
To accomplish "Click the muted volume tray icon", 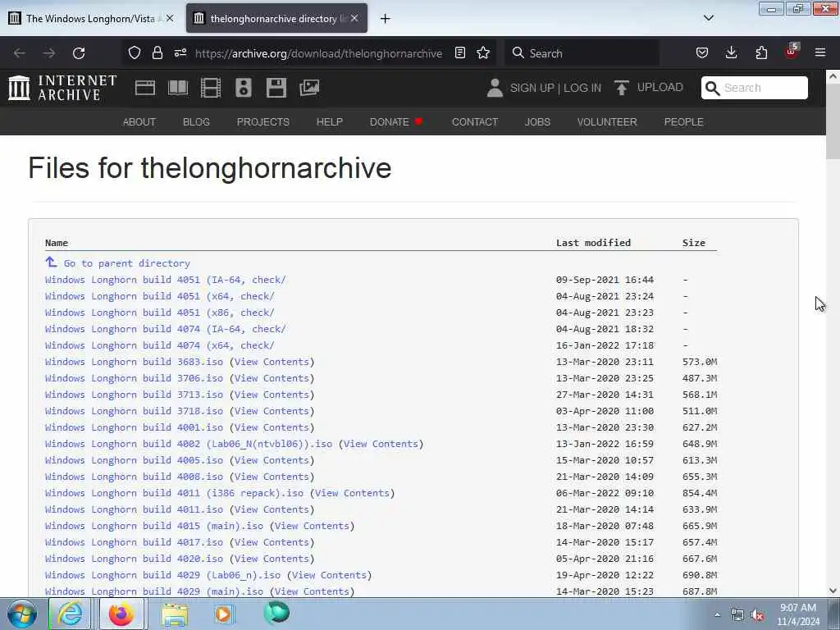I will point(757,614).
